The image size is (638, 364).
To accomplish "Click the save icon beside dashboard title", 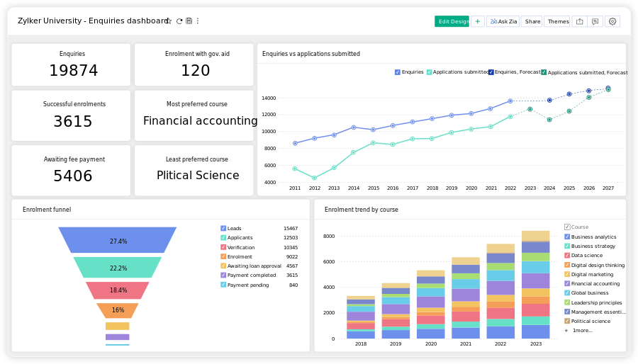I will click(189, 21).
